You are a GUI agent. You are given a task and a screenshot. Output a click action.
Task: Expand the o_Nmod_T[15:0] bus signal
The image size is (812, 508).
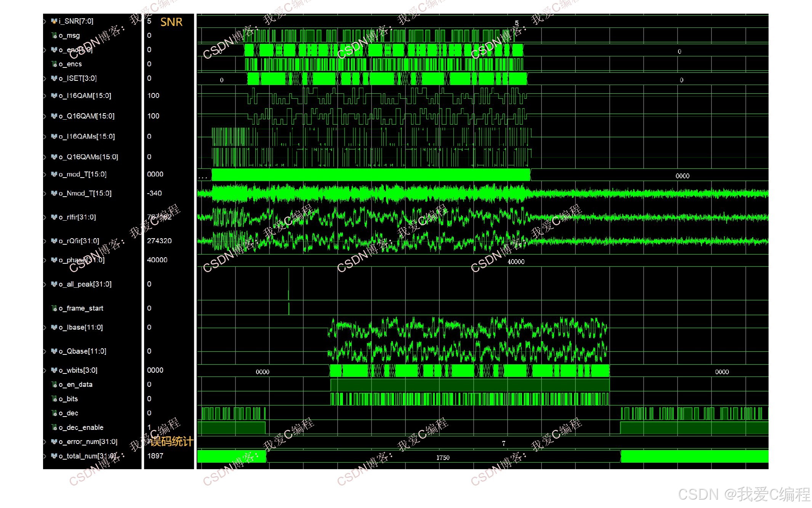(x=45, y=194)
